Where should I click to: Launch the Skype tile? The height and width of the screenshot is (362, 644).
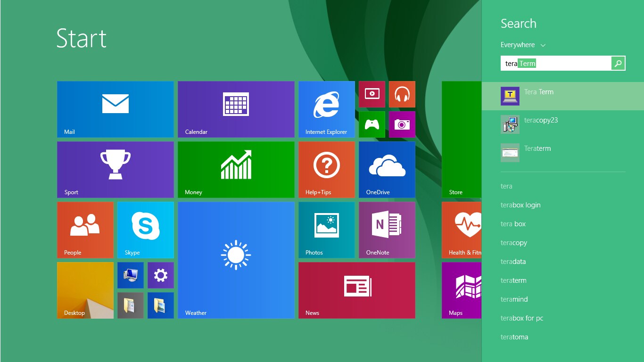tap(146, 230)
